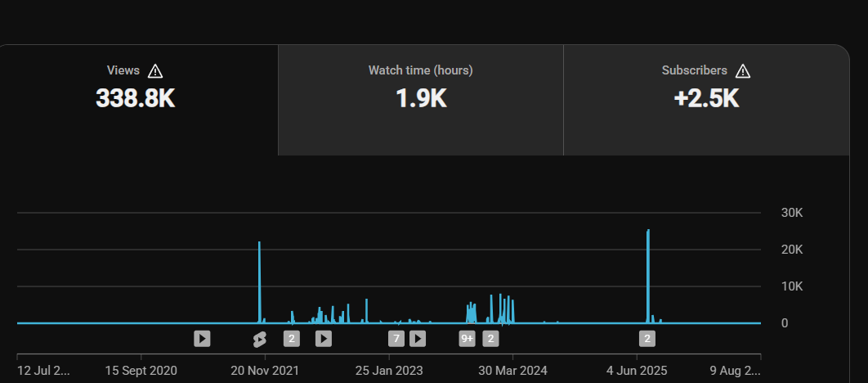Click the tallest chart spike near June 2025
This screenshot has width=868, height=383.
[647, 276]
